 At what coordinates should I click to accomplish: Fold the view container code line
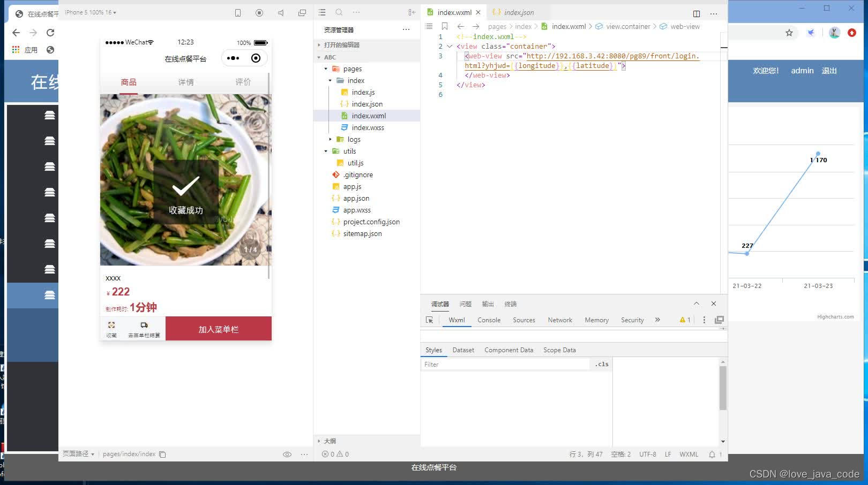(450, 47)
